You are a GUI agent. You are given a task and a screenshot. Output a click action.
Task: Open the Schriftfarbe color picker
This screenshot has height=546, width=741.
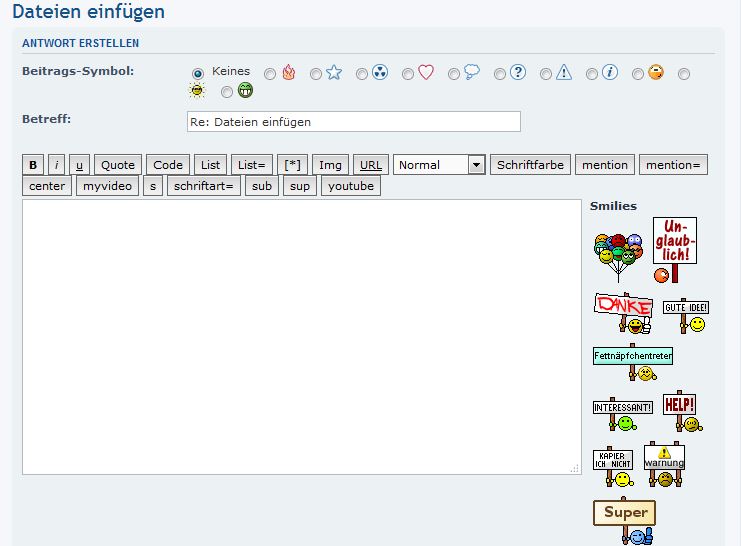click(x=530, y=165)
